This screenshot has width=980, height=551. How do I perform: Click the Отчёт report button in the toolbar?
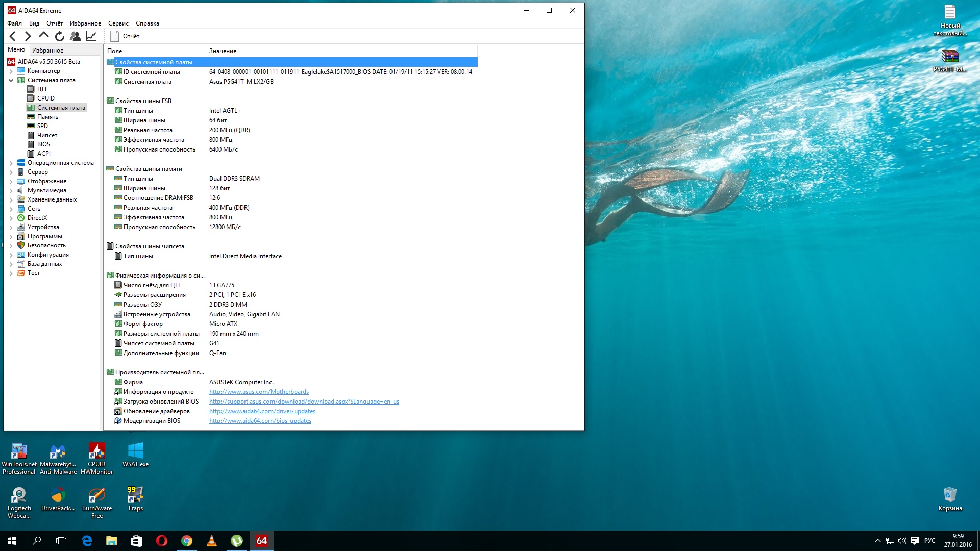click(125, 36)
